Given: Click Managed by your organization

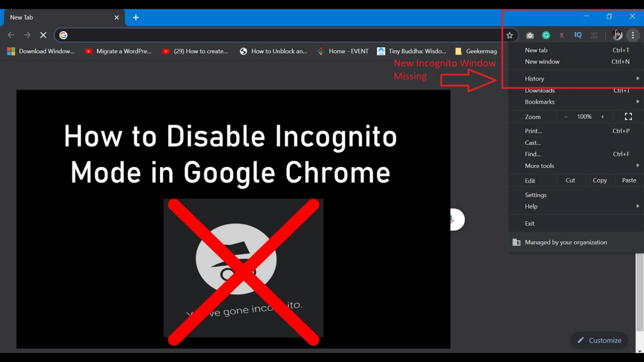Looking at the screenshot, I should click(576, 242).
